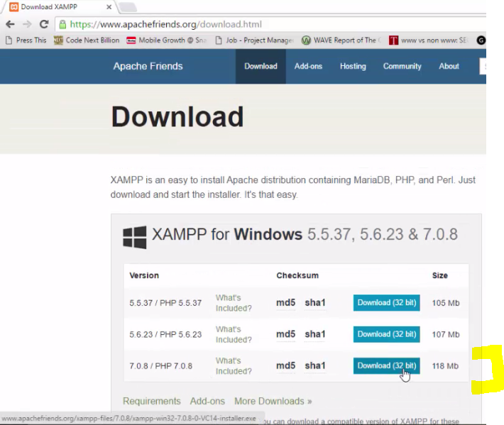Click the 5.5.37 / PHP 5.5.37 version text
This screenshot has height=425, width=504.
click(x=165, y=303)
